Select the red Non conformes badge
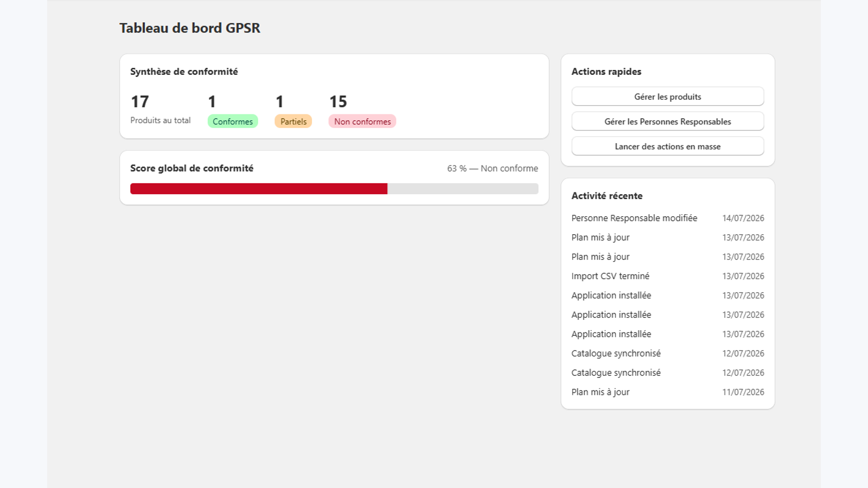 pyautogui.click(x=362, y=121)
